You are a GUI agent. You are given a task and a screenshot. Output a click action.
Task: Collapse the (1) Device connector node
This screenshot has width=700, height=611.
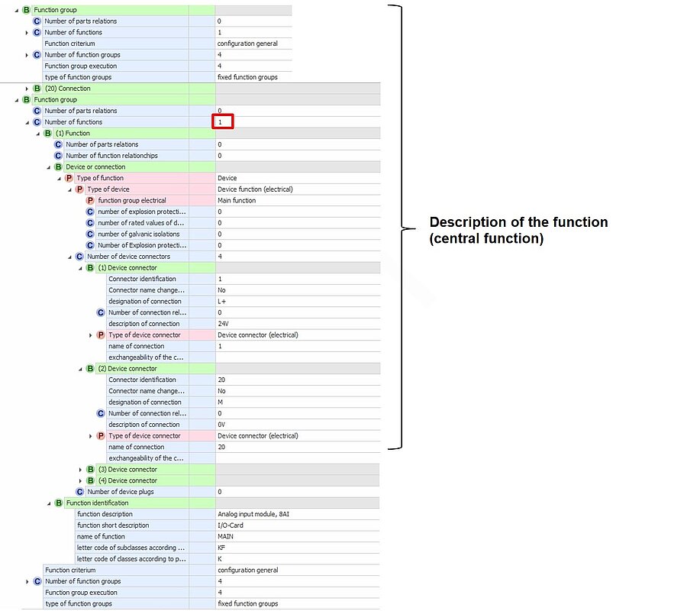80,268
